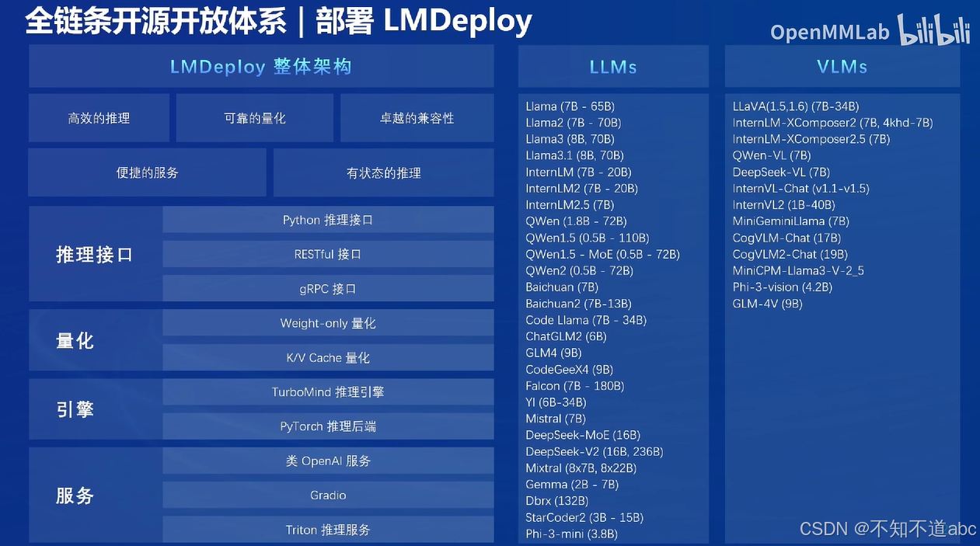Click InternVL2 (1B-40B) entry
Screen dimensions: 980x546
pyautogui.click(x=783, y=205)
